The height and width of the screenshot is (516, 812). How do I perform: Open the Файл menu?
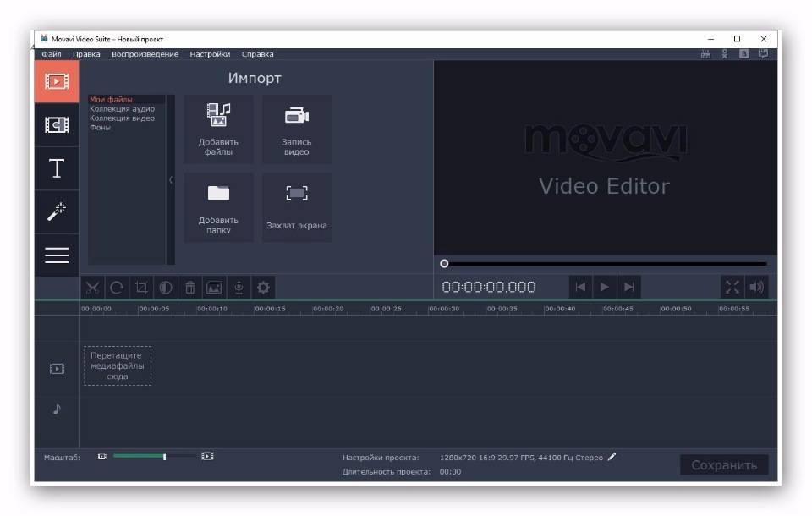pyautogui.click(x=52, y=54)
